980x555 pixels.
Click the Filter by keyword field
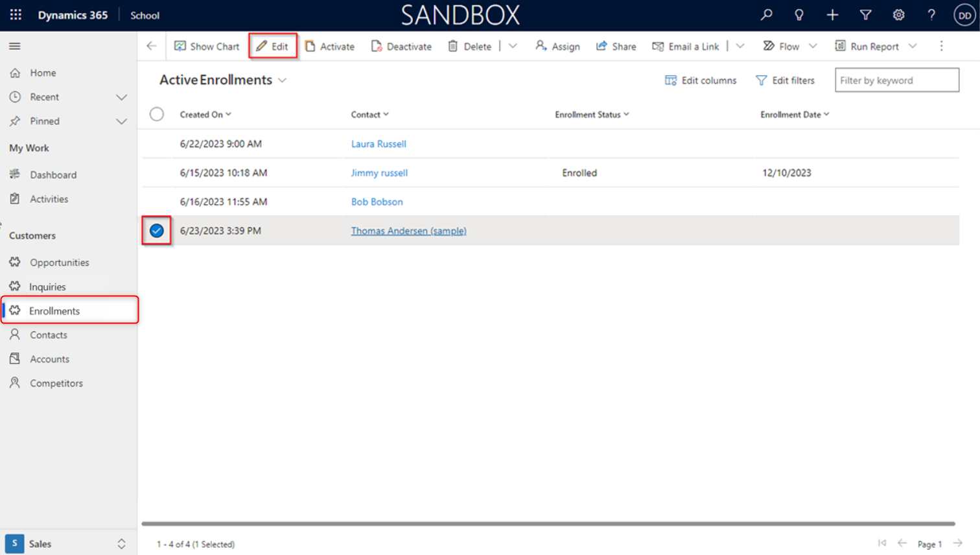(896, 80)
